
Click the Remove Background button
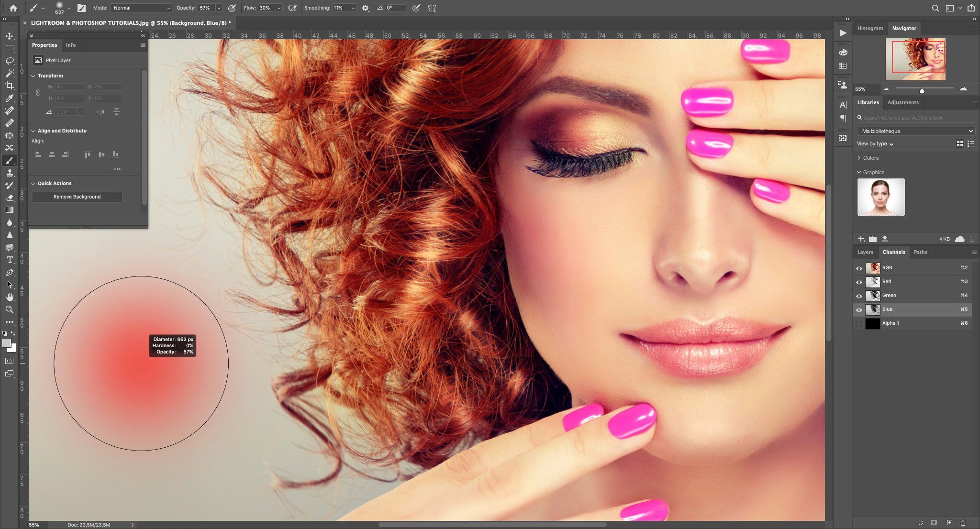[x=77, y=197]
